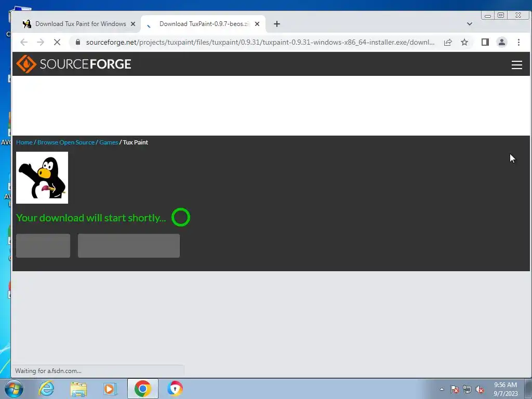
Task: Click the 'Waiting for a.fsdn.com...' status text
Action: [x=48, y=371]
